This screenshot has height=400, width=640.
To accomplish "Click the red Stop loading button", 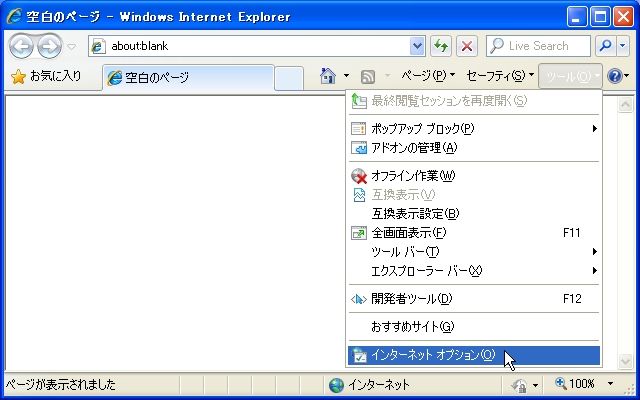I will [467, 46].
